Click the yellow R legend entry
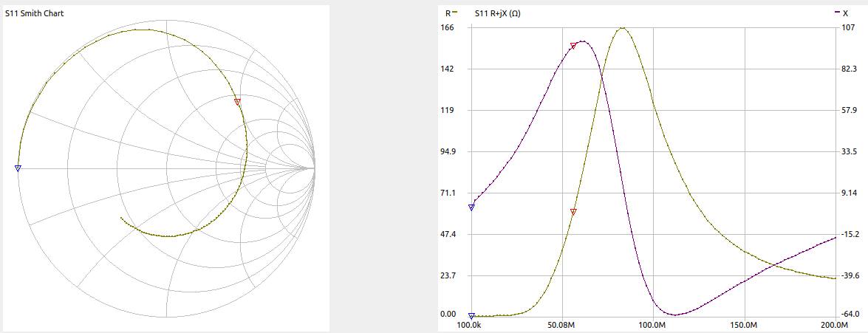Viewport: 868px width, 333px height. (x=451, y=13)
